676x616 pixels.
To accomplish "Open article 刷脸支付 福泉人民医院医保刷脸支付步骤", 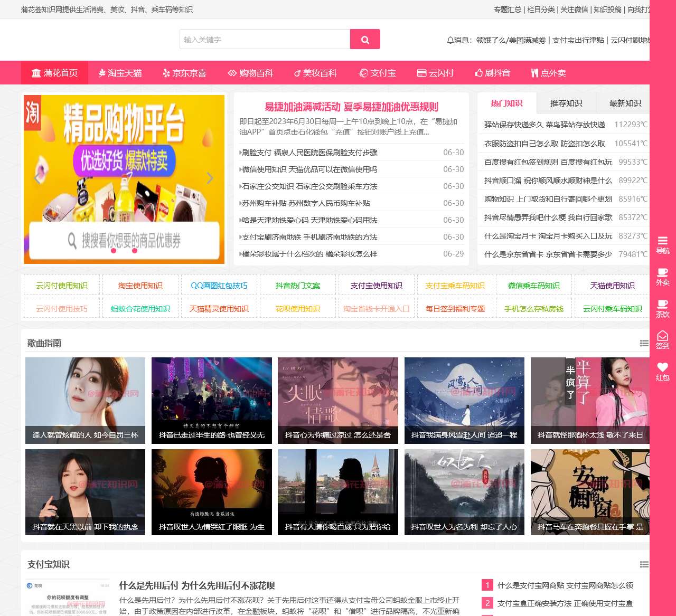I will click(x=309, y=153).
